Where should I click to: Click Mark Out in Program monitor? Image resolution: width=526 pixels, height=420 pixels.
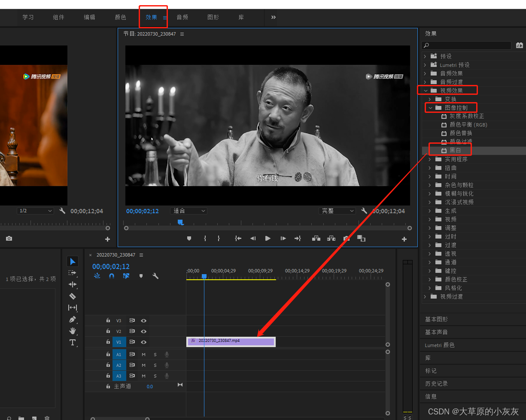click(x=219, y=239)
